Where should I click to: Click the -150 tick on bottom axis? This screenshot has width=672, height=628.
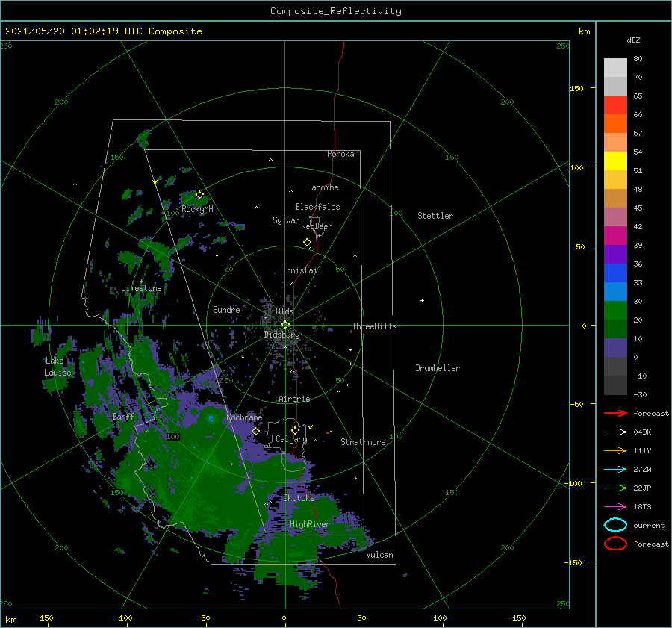click(45, 618)
